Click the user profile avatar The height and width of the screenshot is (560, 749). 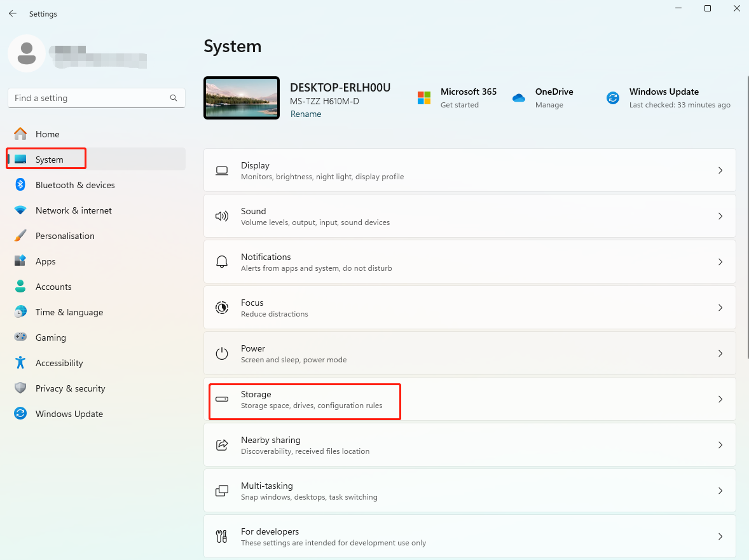click(x=26, y=53)
